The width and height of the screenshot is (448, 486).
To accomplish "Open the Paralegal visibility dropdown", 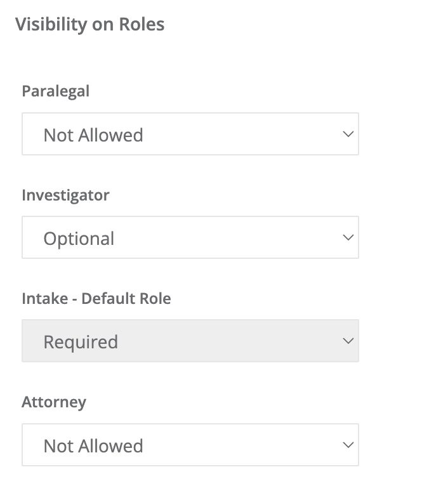I will [x=190, y=134].
